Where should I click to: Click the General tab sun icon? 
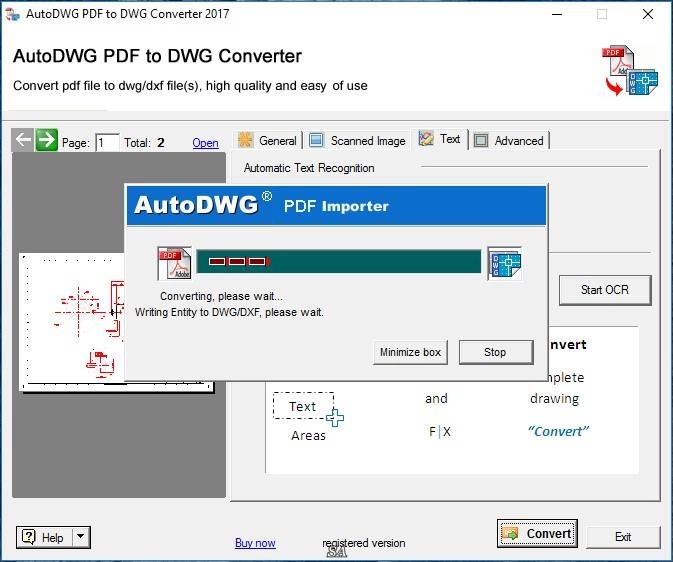point(246,140)
